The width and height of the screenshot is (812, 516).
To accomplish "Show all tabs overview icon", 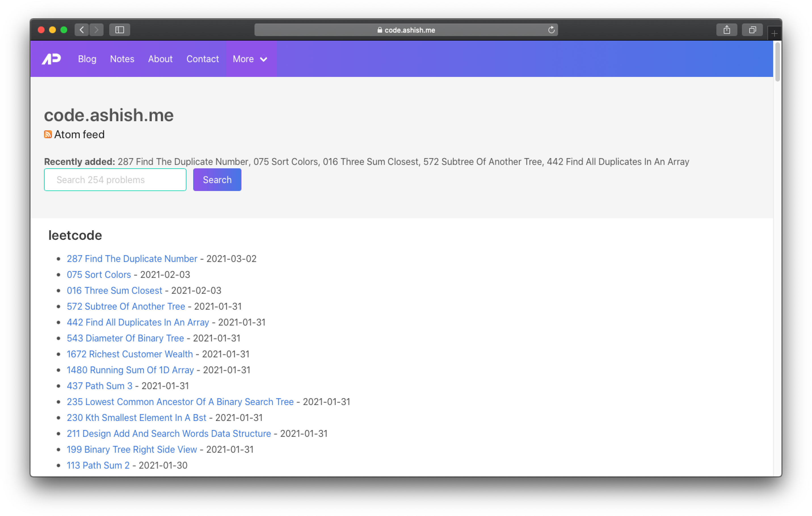I will point(752,30).
